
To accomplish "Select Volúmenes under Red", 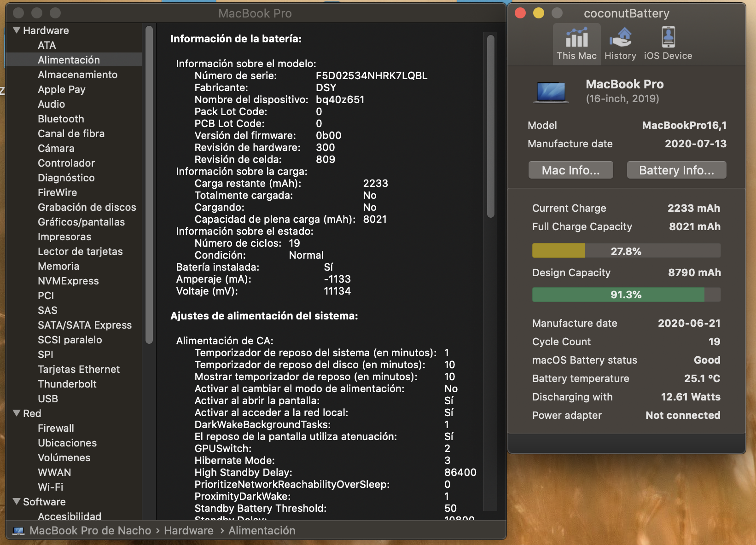I will [x=64, y=458].
